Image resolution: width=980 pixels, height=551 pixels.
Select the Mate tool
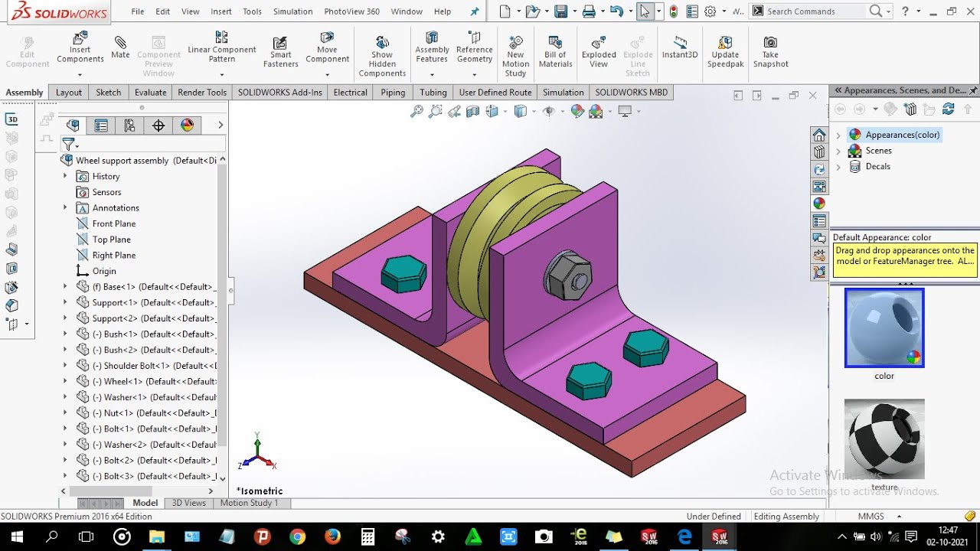120,47
